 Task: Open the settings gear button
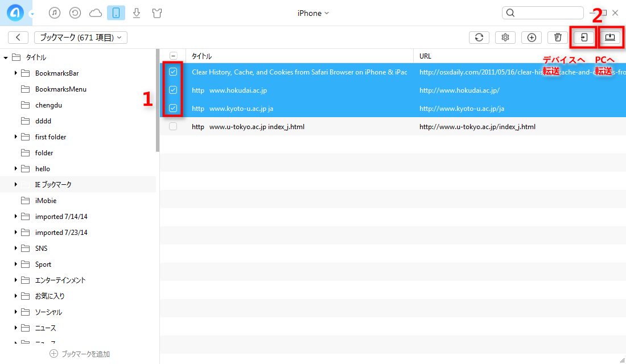point(505,38)
